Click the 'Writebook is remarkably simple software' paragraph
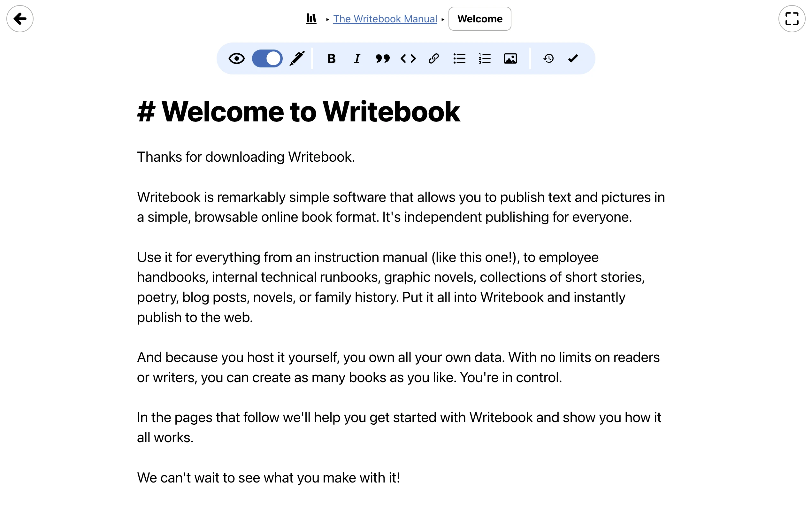812x525 pixels. [x=401, y=207]
